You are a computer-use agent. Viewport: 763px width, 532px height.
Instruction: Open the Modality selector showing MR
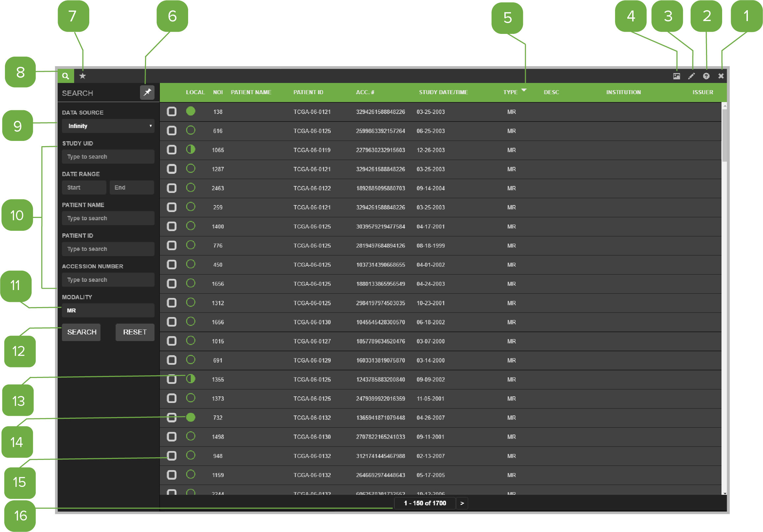[x=108, y=310]
